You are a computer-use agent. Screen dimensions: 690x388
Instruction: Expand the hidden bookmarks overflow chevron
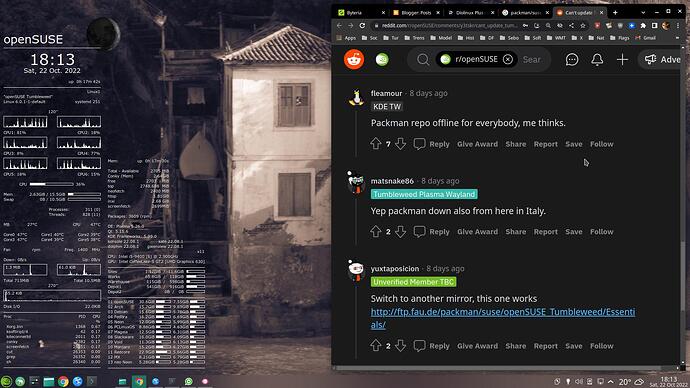tap(677, 38)
